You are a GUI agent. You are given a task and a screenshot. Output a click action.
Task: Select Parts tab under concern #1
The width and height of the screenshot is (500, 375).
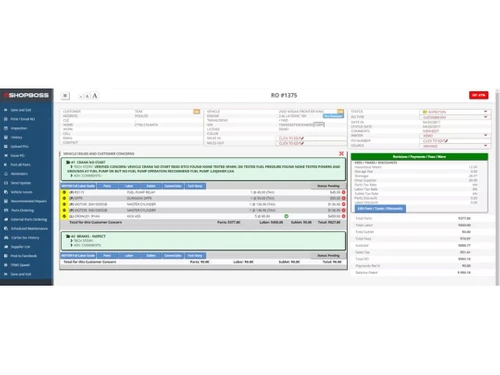tap(107, 186)
